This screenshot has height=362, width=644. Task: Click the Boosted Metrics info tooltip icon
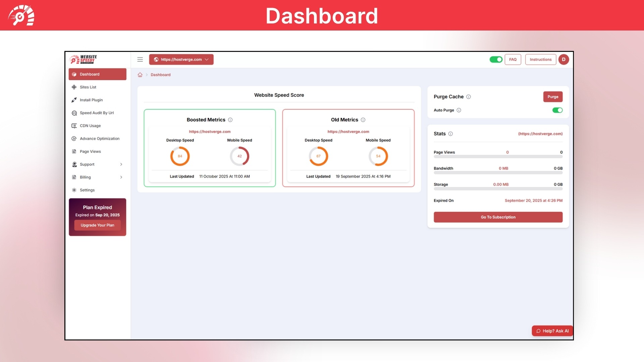point(230,120)
